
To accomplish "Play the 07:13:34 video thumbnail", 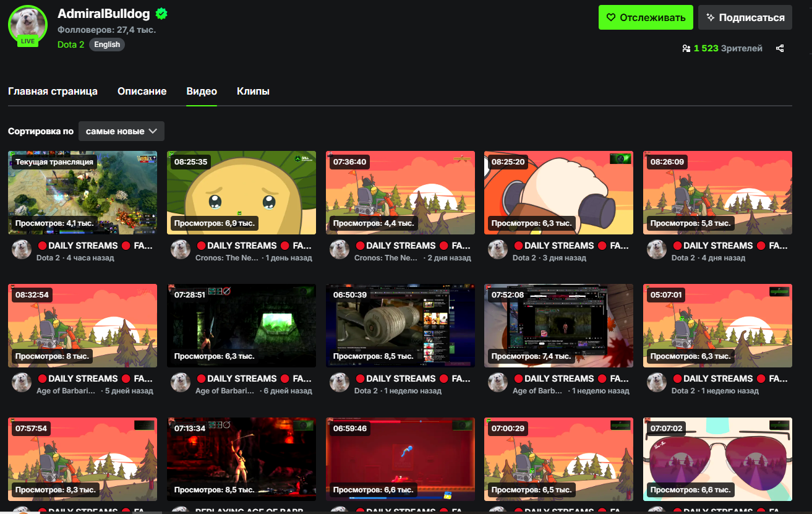I will tap(241, 459).
